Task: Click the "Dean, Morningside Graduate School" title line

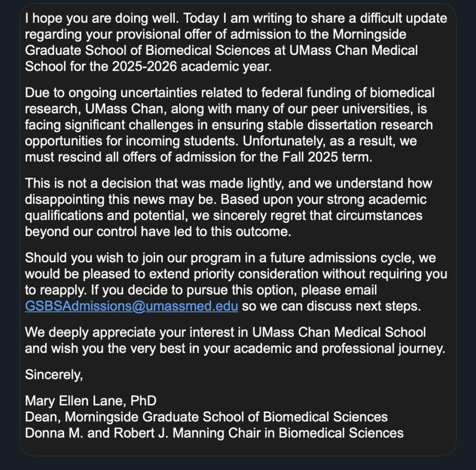Action: click(x=206, y=417)
